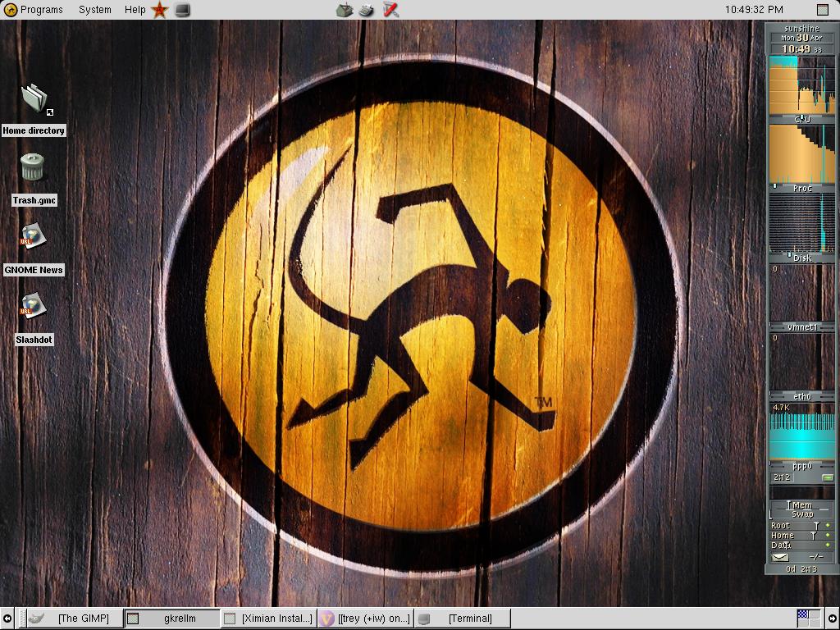Screen dimensions: 840x630
Task: Click the gkrellm 10:49 clock panel
Action: [801, 48]
